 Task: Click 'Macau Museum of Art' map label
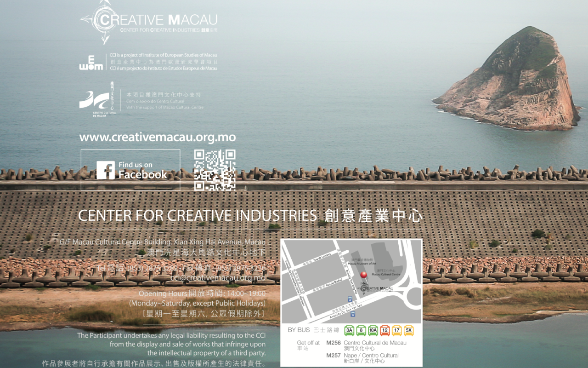pos(362,264)
